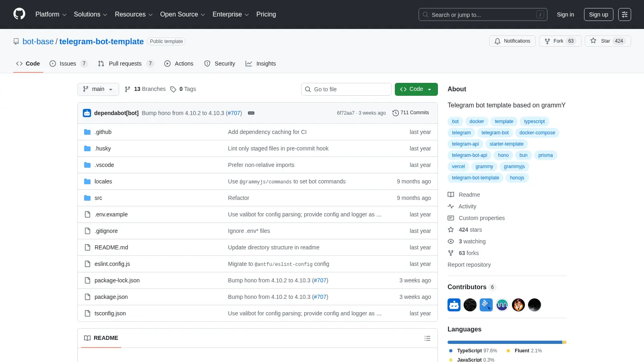Click the .env.example file icon
Image resolution: width=644 pixels, height=362 pixels.
[87, 214]
